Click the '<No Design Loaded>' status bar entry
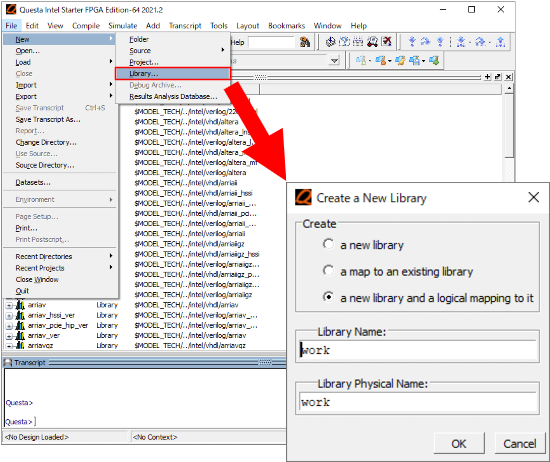Screen dimensions: 550x462 point(37,437)
